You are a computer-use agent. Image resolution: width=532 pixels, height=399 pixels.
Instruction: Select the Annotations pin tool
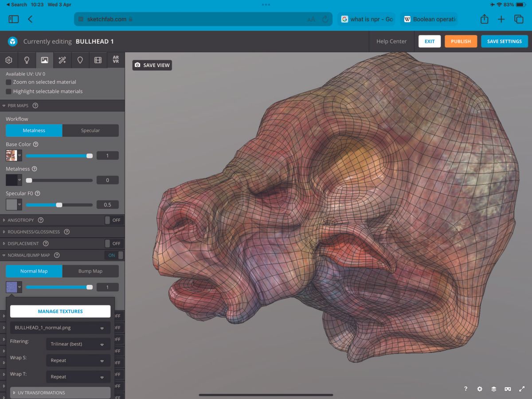tap(80, 60)
